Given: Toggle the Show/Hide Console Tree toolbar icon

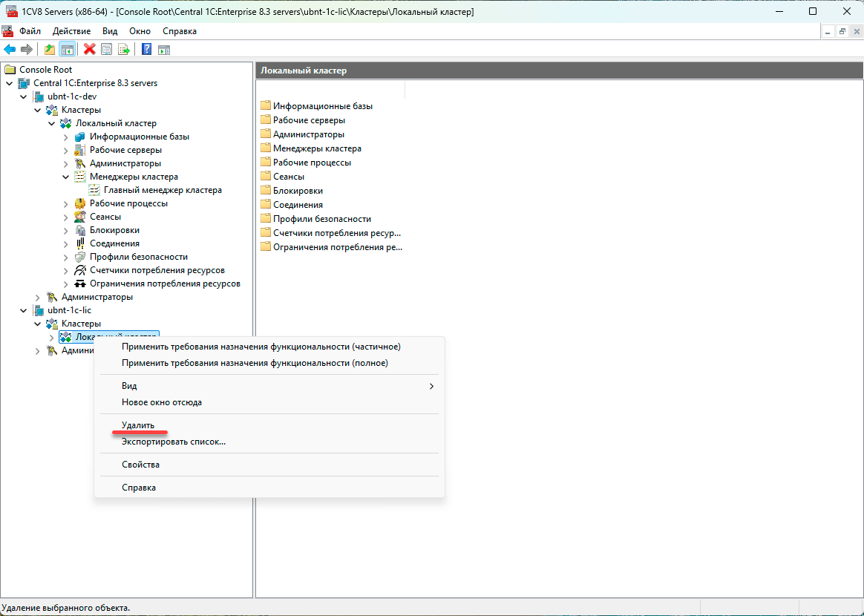Looking at the screenshot, I should 68,50.
